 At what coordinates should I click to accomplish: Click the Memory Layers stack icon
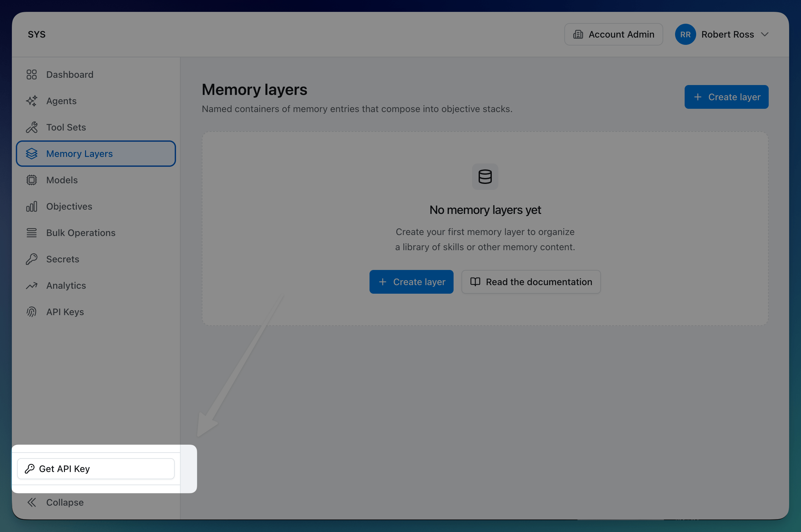point(32,154)
